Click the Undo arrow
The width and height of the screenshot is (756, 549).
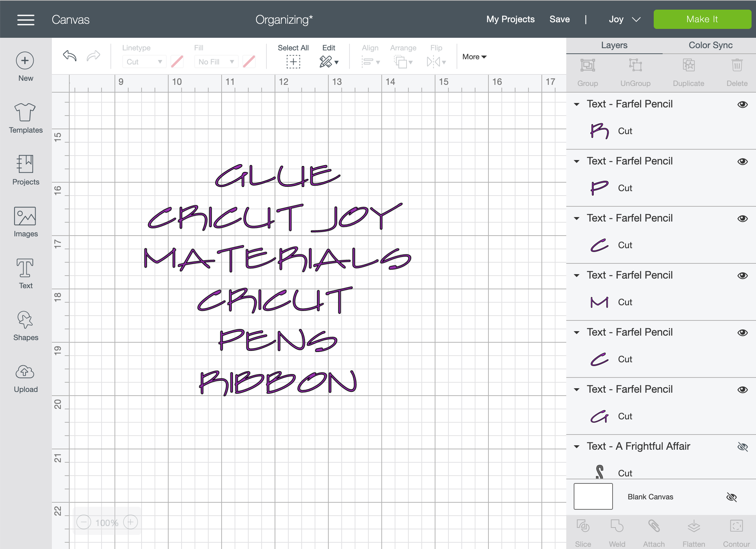tap(70, 56)
